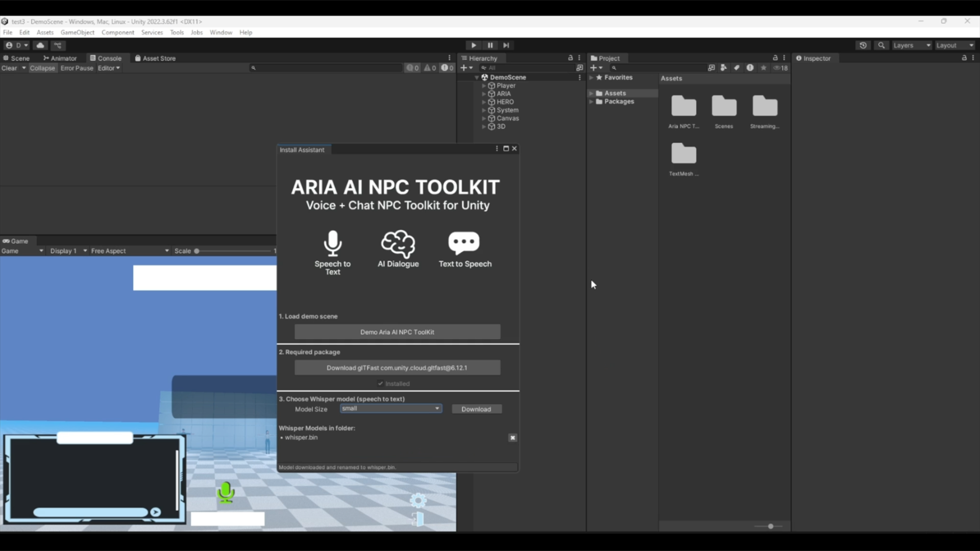Delete whisper.bin with the X icon
Screen dimensions: 980x551
click(512, 438)
